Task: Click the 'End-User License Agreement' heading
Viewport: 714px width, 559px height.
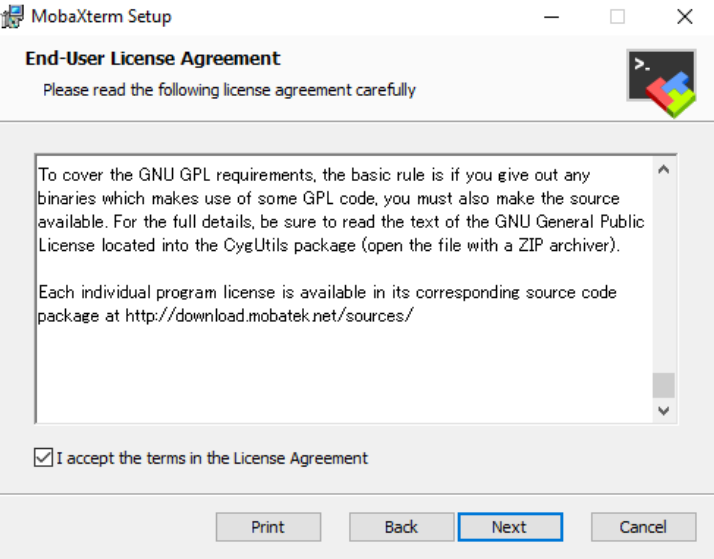Action: click(152, 59)
